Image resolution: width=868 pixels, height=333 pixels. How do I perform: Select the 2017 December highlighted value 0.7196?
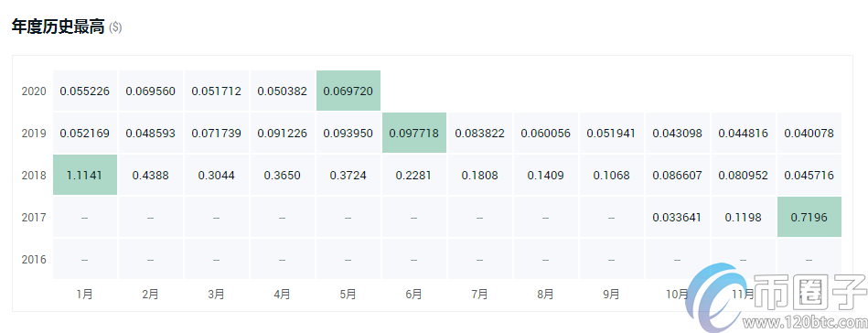click(809, 217)
